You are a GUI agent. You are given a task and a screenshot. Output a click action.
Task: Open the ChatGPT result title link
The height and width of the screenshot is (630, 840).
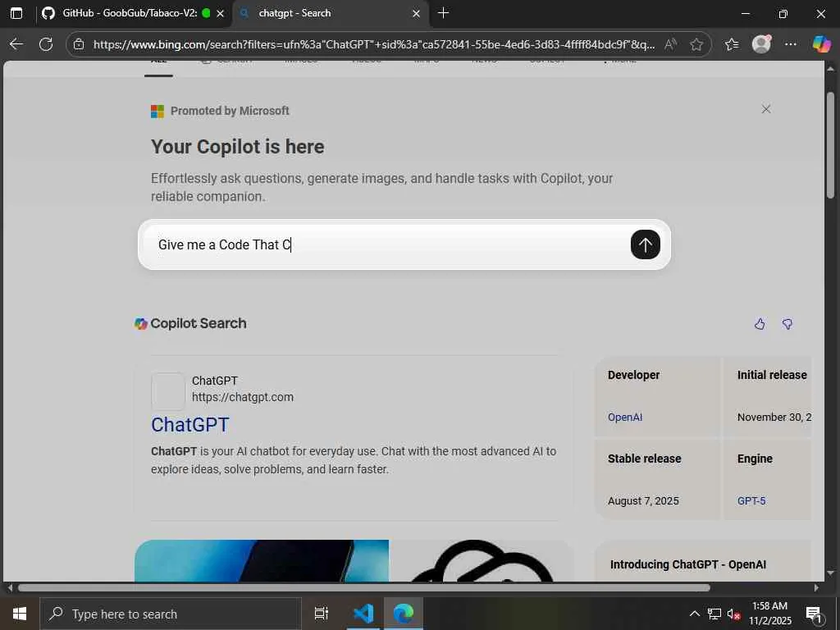click(190, 425)
